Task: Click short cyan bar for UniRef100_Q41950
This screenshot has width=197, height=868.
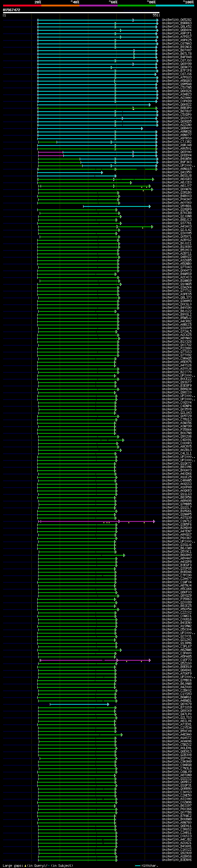Action: (x=70, y=172)
